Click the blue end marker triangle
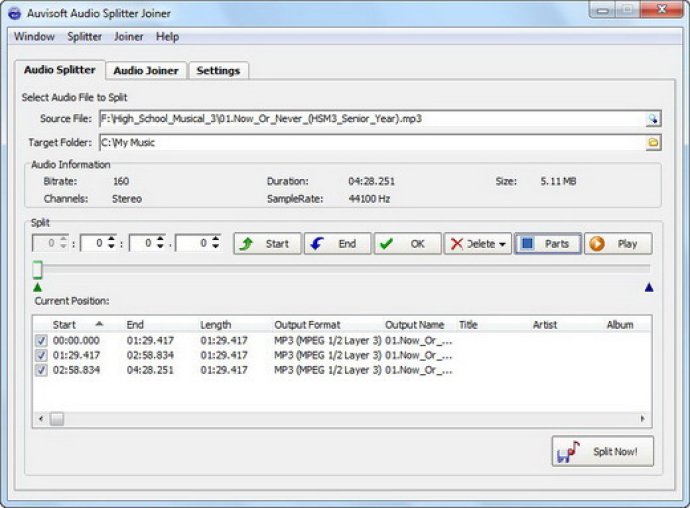 pyautogui.click(x=649, y=287)
